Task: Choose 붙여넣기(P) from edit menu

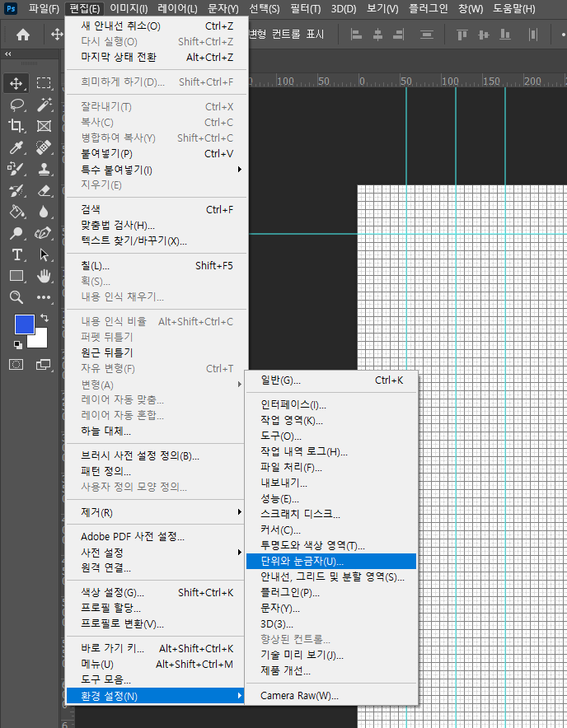Action: [157, 154]
